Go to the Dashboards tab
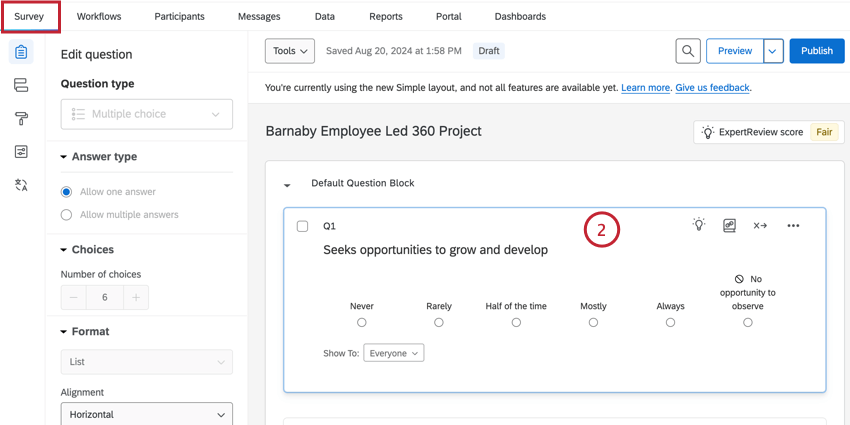This screenshot has width=850, height=425. (520, 17)
